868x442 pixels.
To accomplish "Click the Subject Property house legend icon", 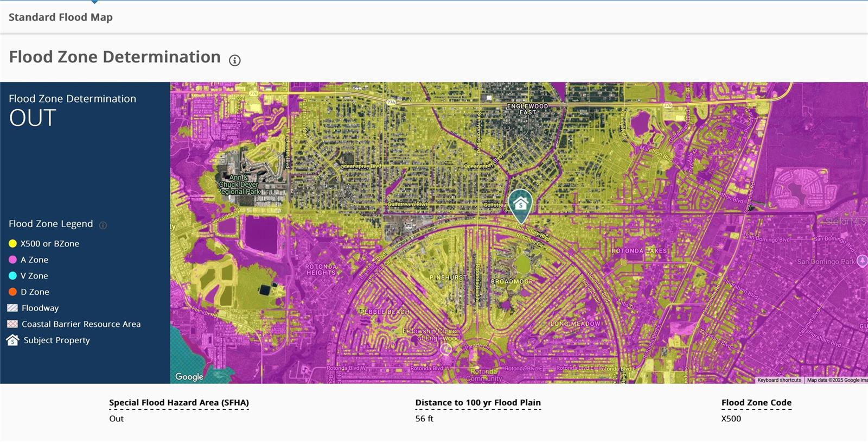I will click(12, 340).
